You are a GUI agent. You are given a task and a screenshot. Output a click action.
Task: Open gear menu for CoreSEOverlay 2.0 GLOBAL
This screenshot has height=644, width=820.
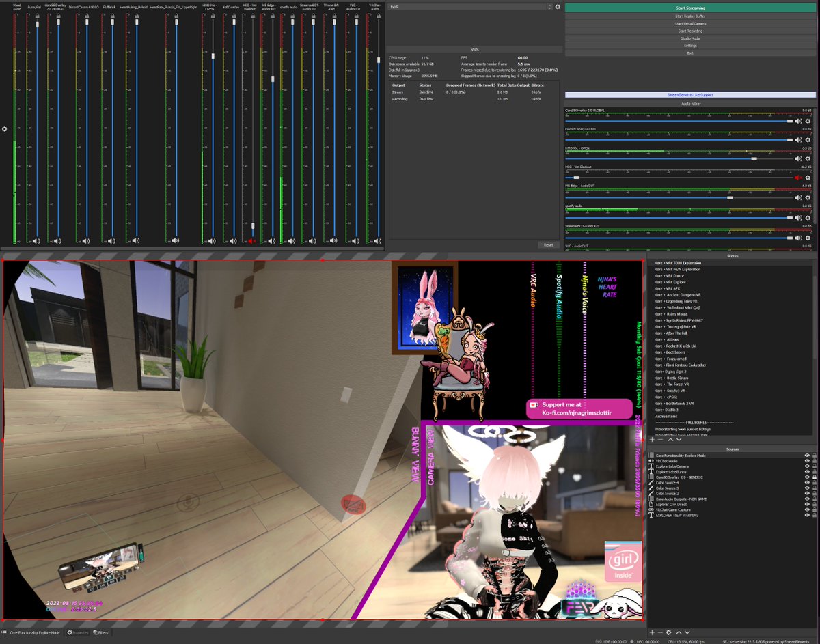pyautogui.click(x=808, y=120)
